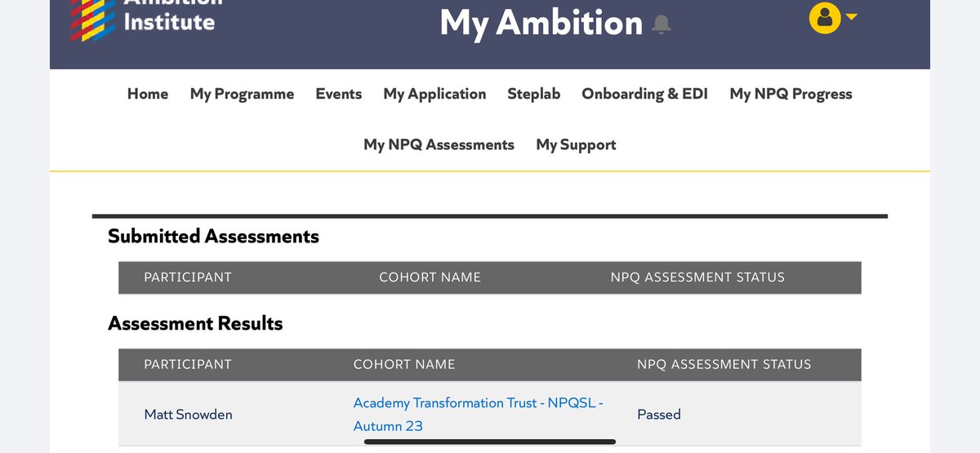980x453 pixels.
Task: Click Participant header in Assessment Results
Action: pyautogui.click(x=188, y=364)
